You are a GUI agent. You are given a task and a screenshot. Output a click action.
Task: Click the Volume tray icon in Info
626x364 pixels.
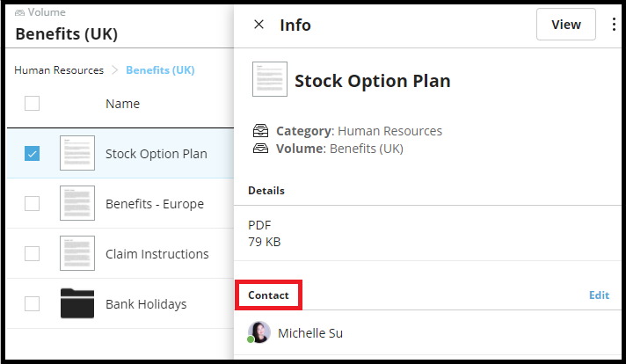tap(260, 149)
